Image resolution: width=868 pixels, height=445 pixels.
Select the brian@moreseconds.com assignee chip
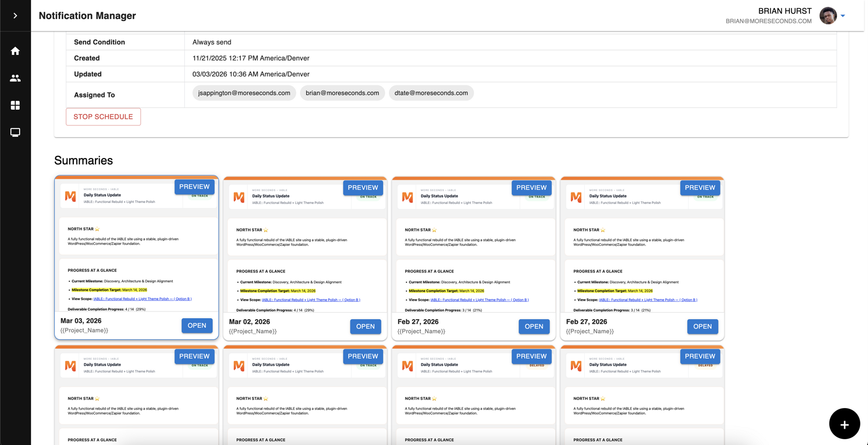pos(342,93)
